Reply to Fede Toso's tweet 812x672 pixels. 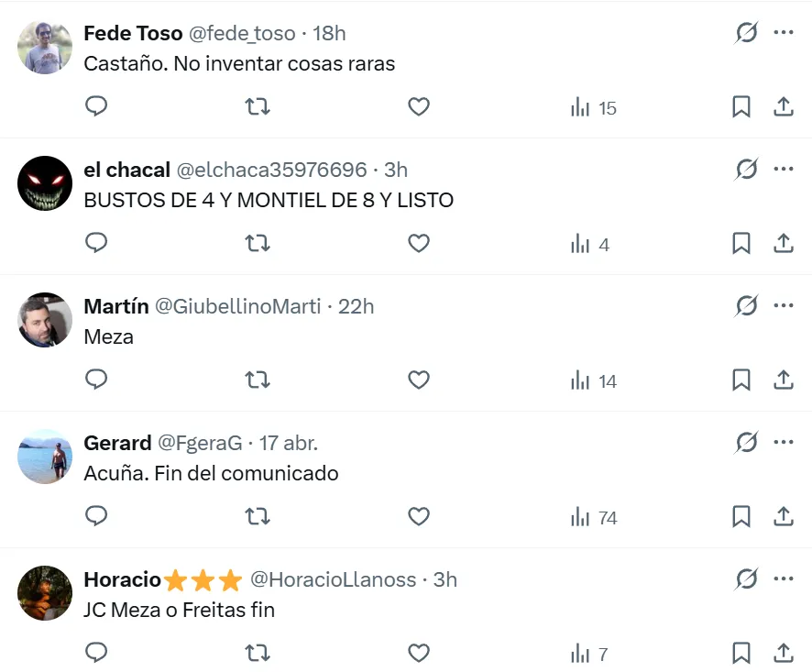click(x=96, y=107)
